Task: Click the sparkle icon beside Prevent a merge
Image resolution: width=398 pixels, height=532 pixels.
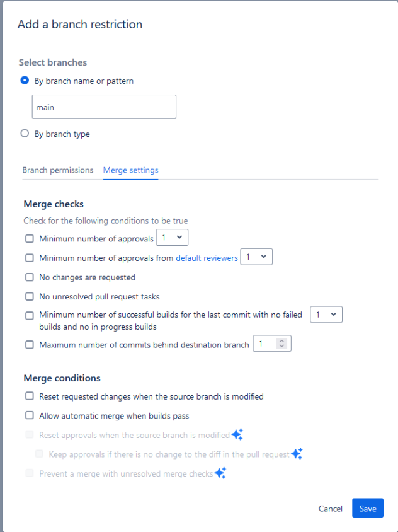Action: click(220, 473)
